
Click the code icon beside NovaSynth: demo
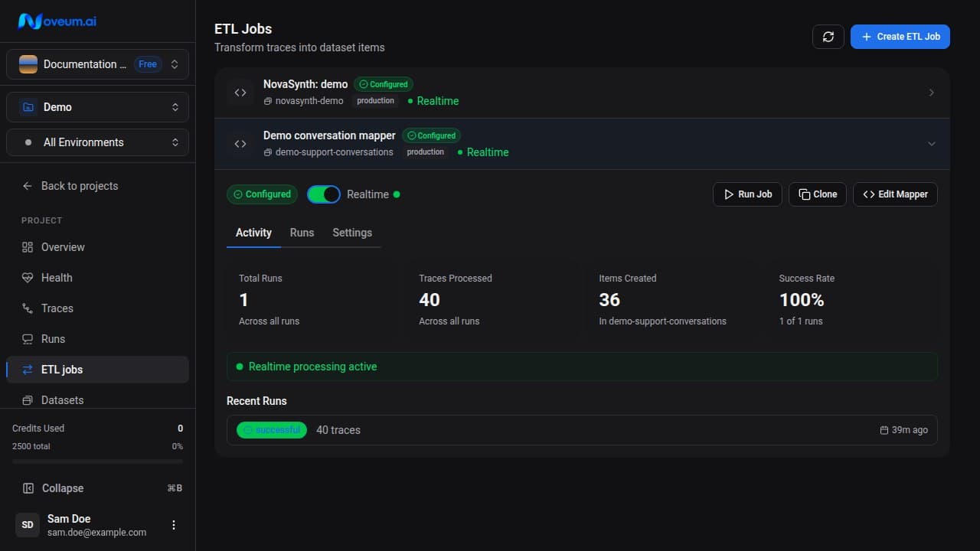[240, 93]
